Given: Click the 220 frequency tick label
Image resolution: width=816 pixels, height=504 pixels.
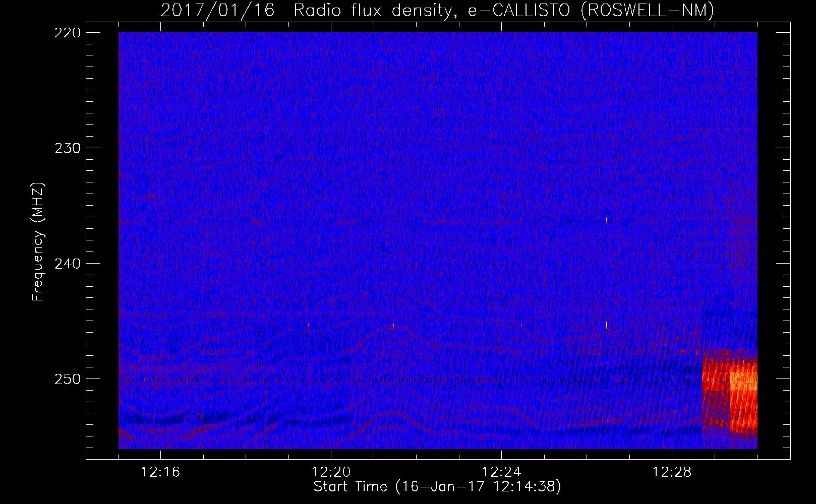Looking at the screenshot, I should tap(68, 33).
